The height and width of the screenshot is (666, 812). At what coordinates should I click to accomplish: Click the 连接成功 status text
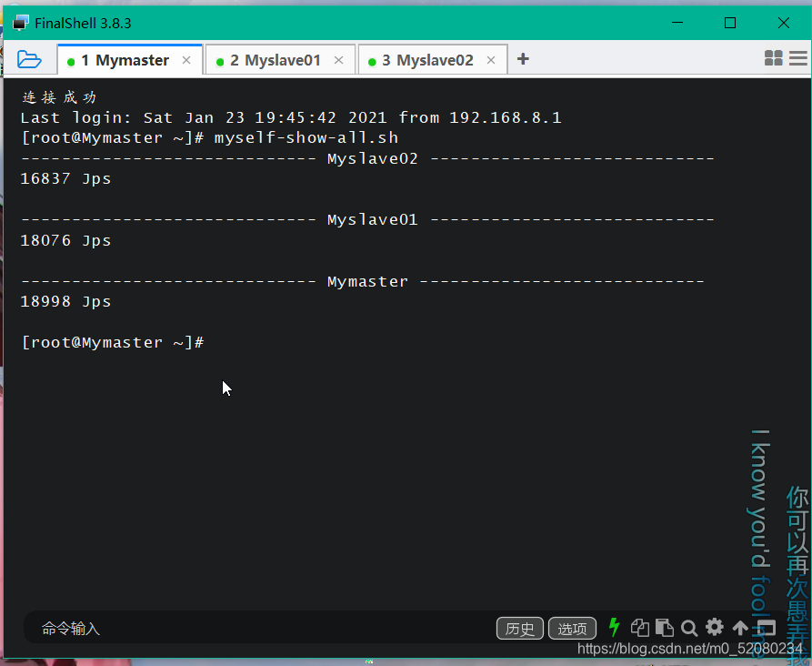(x=59, y=97)
